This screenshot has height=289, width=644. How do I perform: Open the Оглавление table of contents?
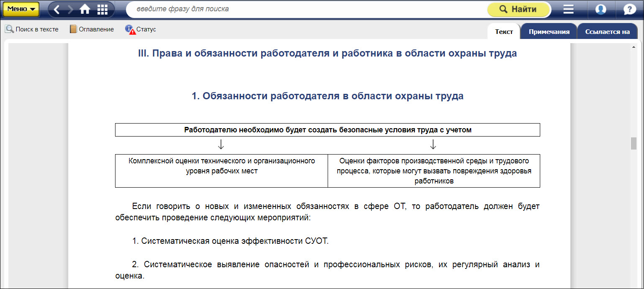coord(92,29)
